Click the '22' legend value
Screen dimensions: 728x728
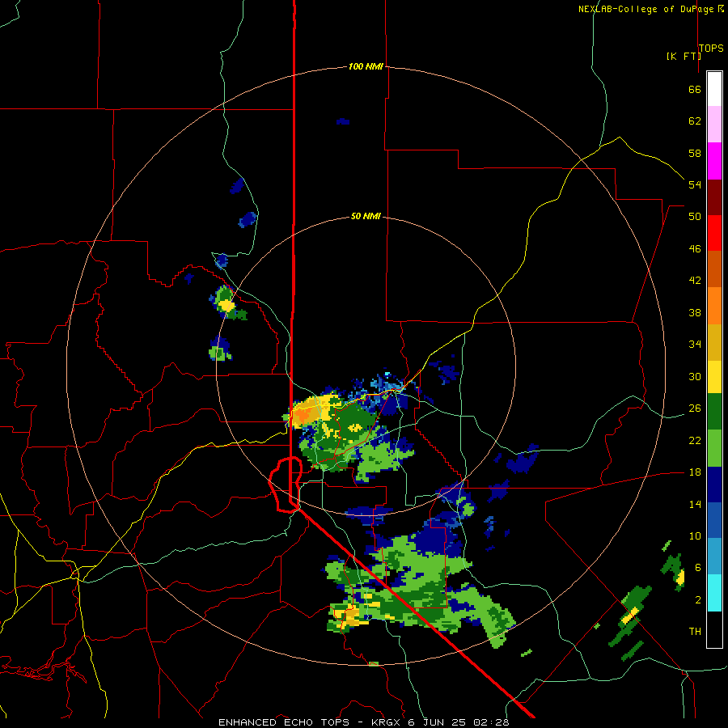click(695, 440)
